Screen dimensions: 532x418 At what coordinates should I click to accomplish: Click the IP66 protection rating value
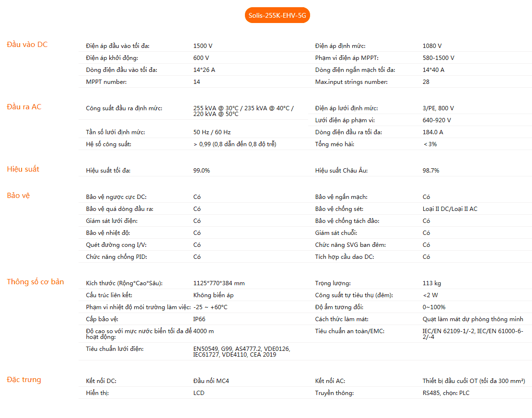tap(199, 319)
